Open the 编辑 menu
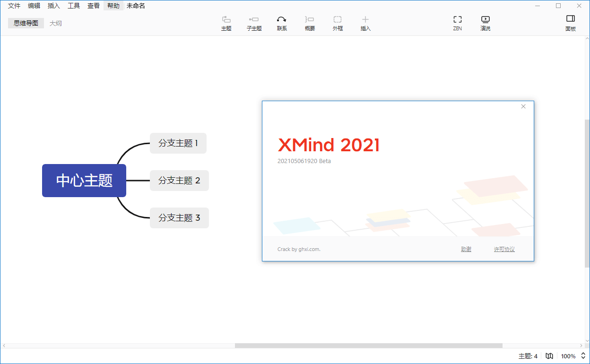 tap(34, 6)
